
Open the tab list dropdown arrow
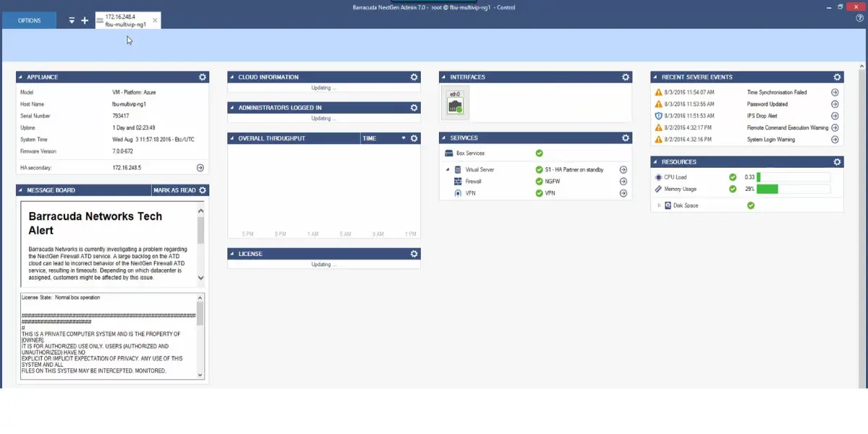click(x=72, y=20)
